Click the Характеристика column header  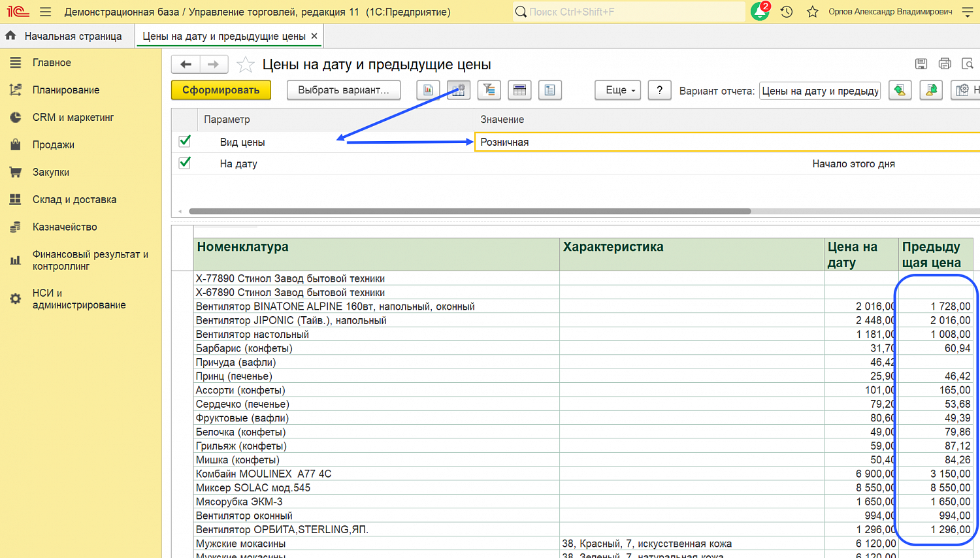point(692,254)
